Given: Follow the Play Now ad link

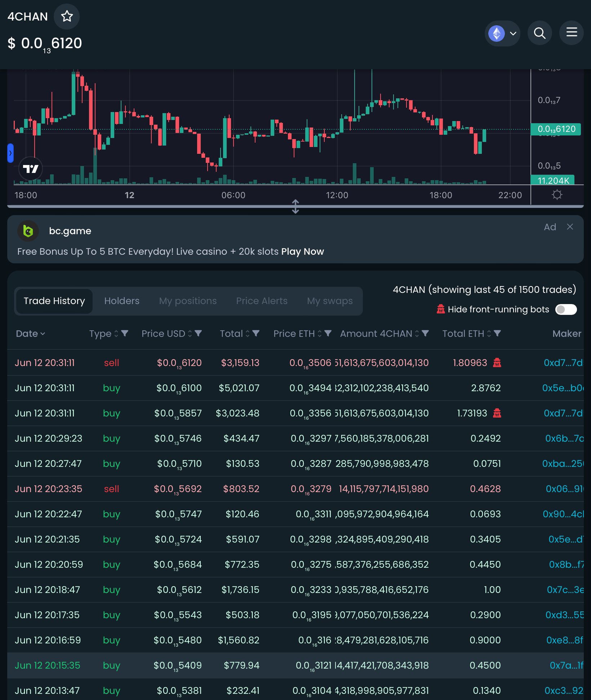Looking at the screenshot, I should coord(302,251).
